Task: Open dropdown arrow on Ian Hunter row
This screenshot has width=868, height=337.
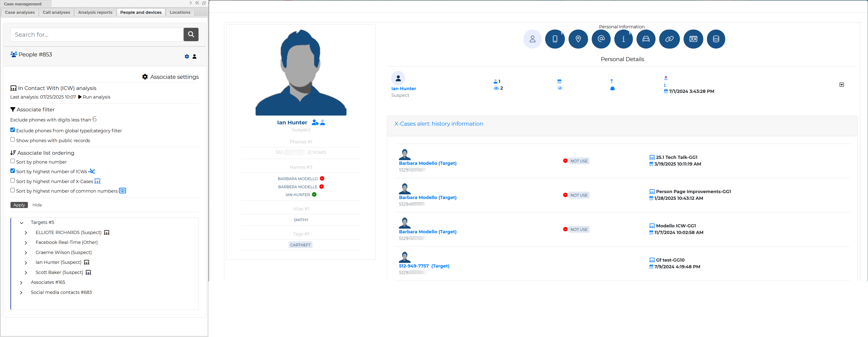Action: click(x=841, y=84)
